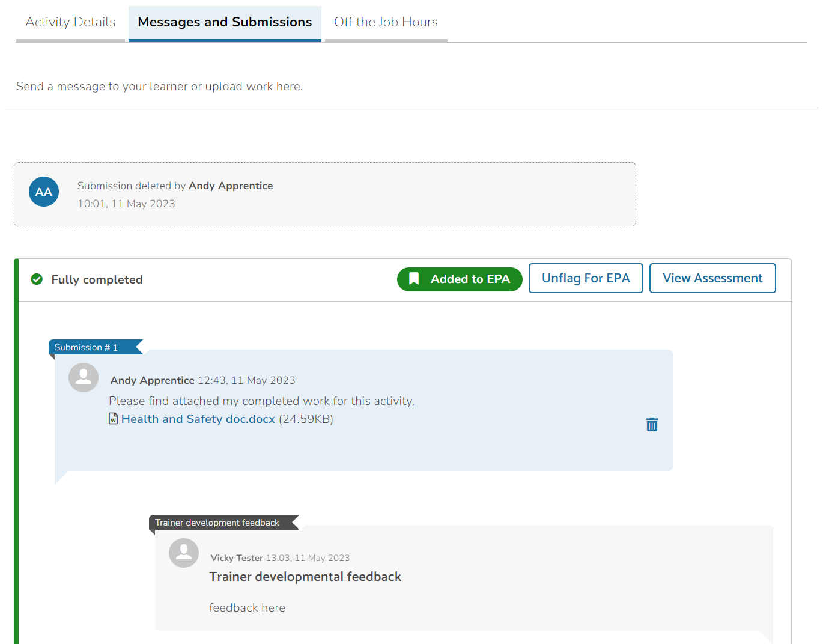Click the feedback here text
The width and height of the screenshot is (823, 644).
tap(247, 607)
